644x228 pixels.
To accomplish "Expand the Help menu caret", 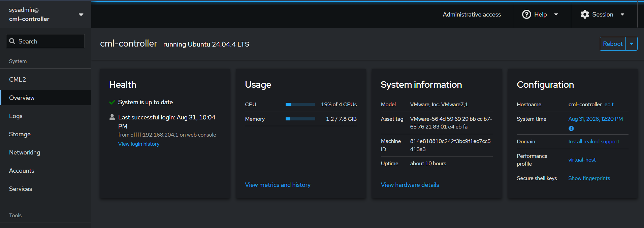I will [556, 15].
